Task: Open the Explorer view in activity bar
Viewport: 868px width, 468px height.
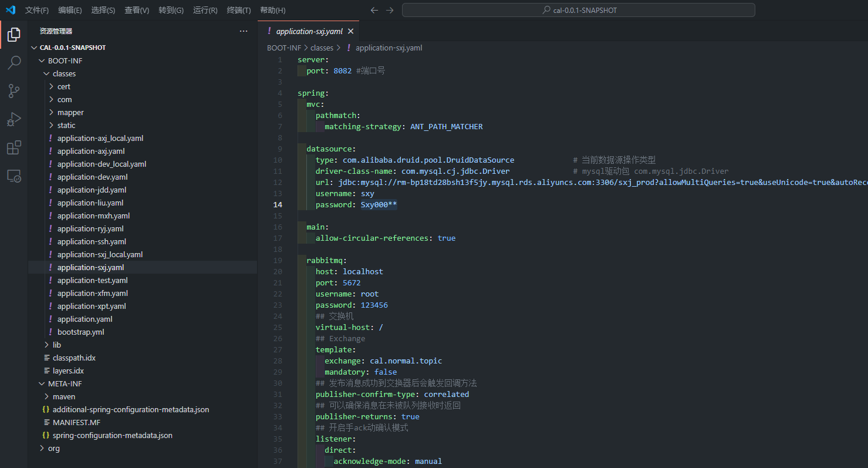Action: 13,35
